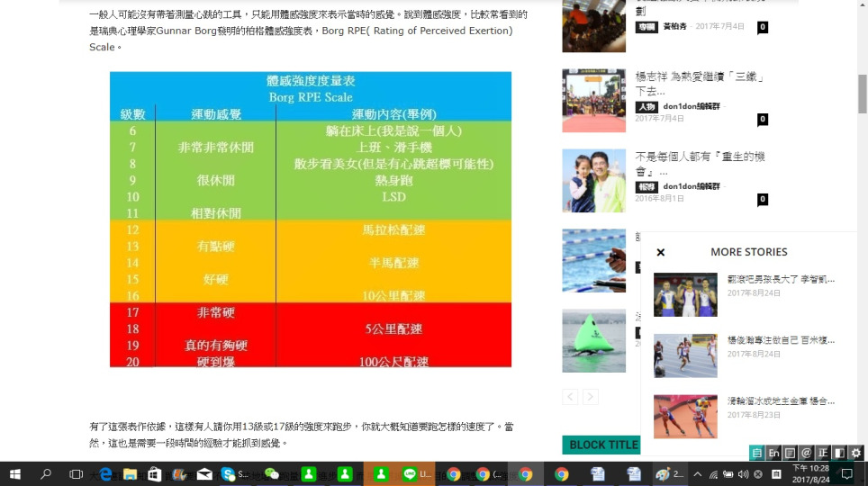
Task: Open the Windows Start menu
Action: [15, 473]
